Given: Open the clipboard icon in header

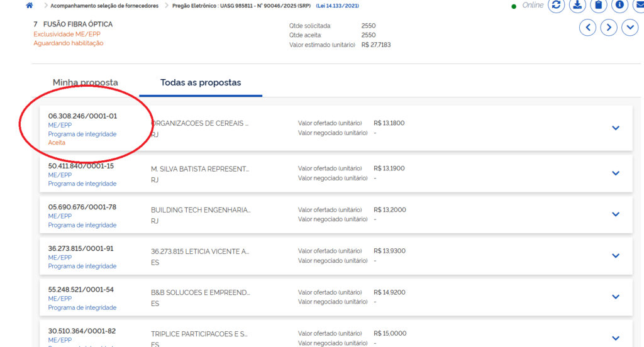Looking at the screenshot, I should [599, 5].
